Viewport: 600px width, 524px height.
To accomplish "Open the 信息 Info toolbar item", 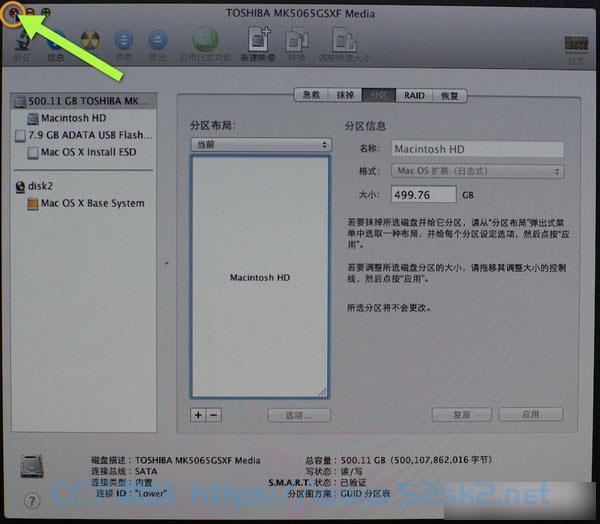I will [55, 45].
